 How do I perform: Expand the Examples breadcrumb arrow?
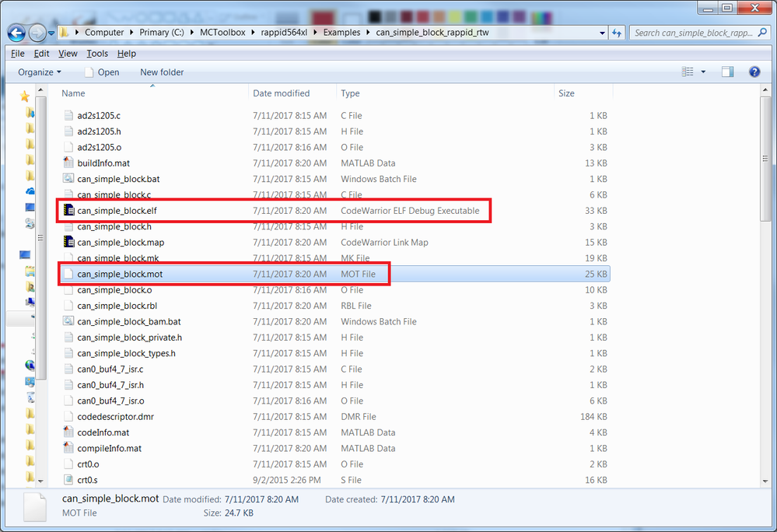(x=368, y=32)
